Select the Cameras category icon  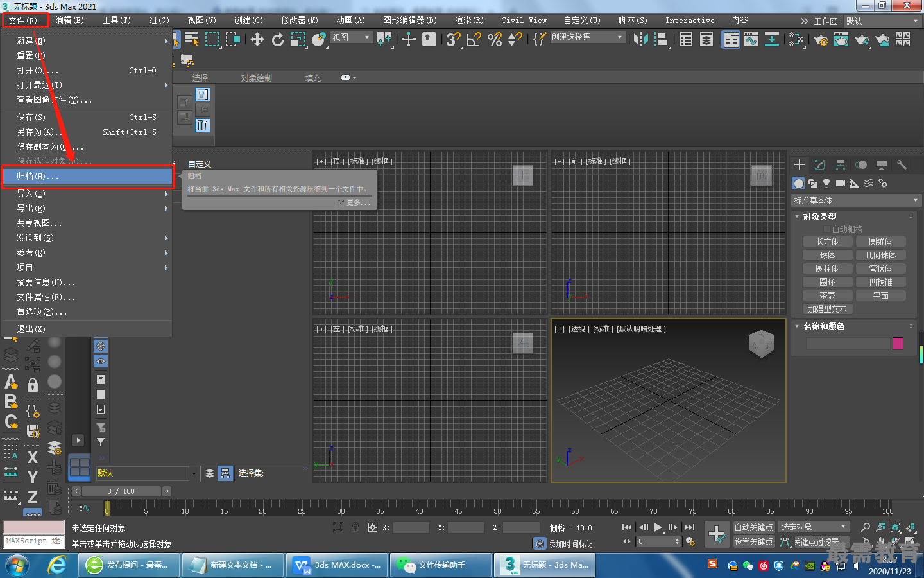[841, 183]
